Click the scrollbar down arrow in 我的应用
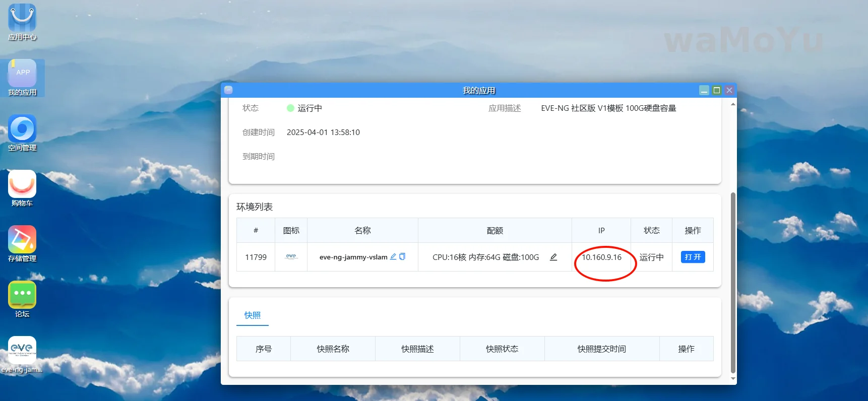868x401 pixels. pos(733,378)
